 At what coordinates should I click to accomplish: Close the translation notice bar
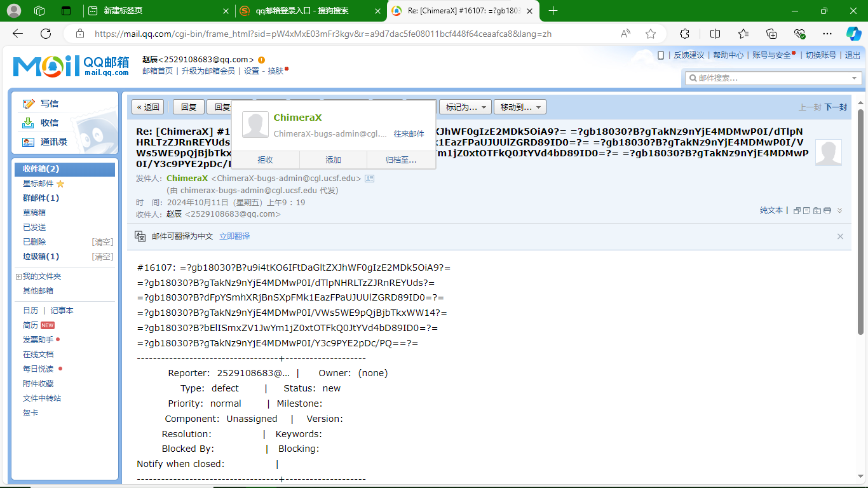840,236
